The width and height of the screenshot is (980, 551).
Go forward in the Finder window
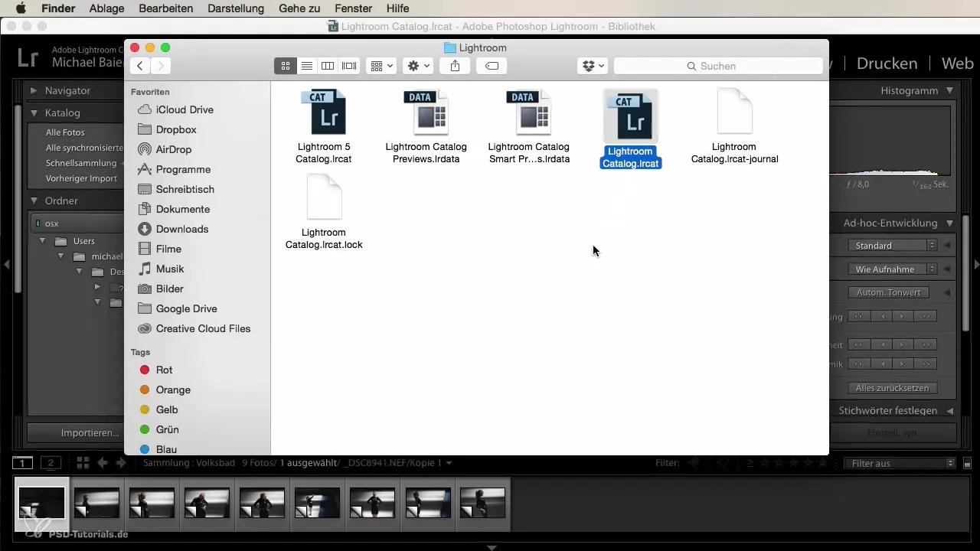point(161,66)
